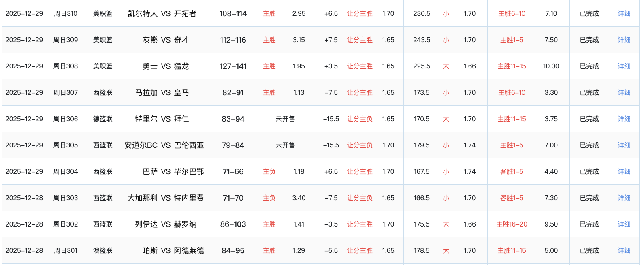The image size is (644, 265).
Task: Click 详细 in the 马拉加 VS 皇马 row
Action: tap(624, 92)
